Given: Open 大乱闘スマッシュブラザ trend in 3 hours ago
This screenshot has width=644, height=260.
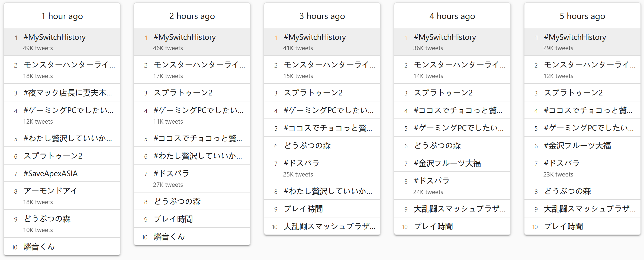Looking at the screenshot, I should [329, 226].
